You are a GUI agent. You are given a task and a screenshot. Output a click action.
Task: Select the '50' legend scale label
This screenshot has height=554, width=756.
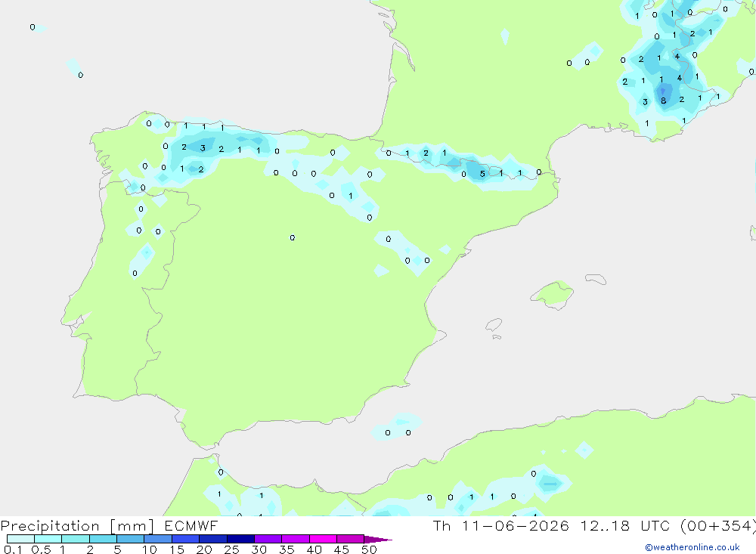coord(370,549)
